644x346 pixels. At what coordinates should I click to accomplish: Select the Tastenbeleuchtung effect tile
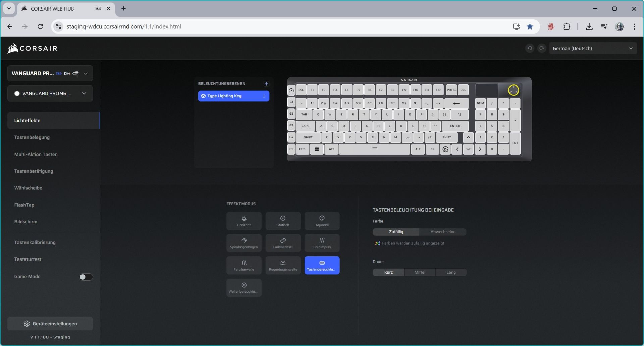(x=322, y=265)
